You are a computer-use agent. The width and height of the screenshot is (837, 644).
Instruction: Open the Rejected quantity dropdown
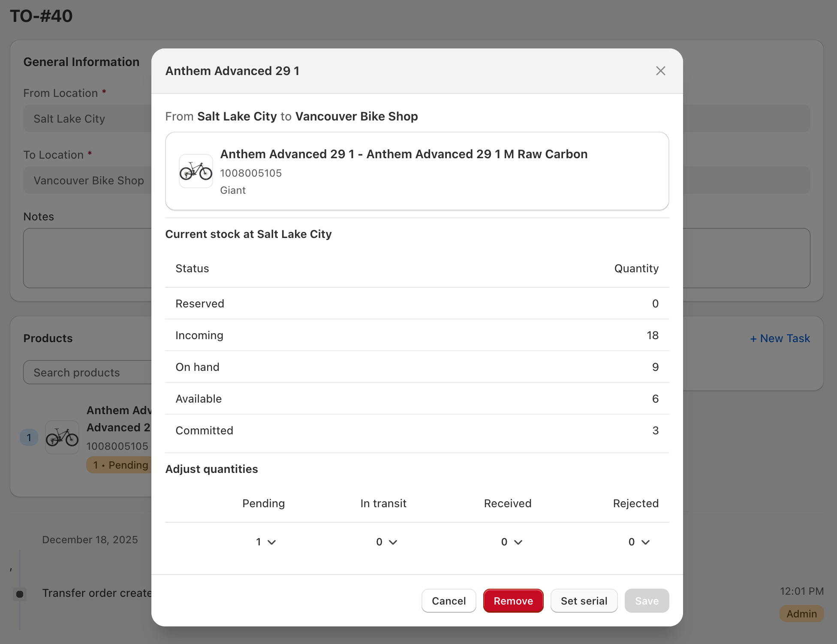(x=639, y=542)
